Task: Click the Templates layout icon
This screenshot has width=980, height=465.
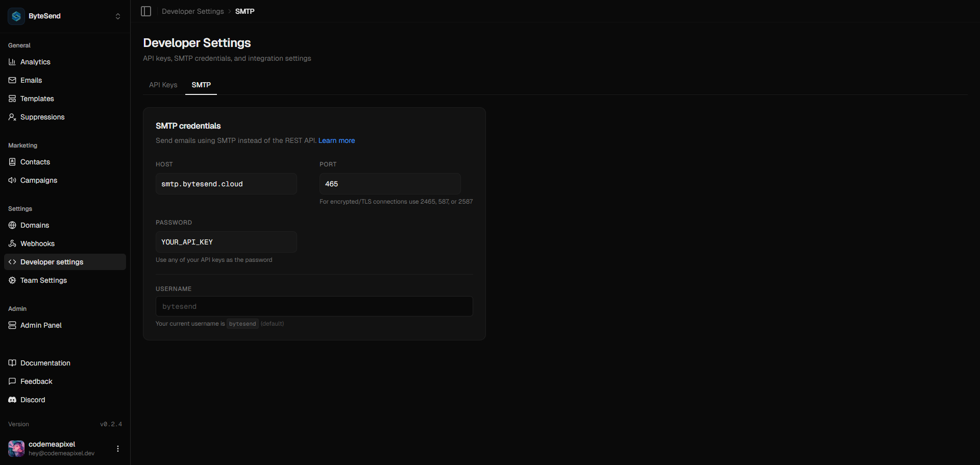Action: click(12, 99)
